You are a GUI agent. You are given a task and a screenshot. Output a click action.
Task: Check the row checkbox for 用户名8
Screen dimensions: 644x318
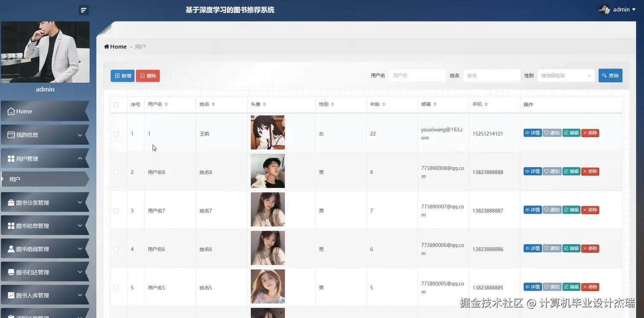point(116,172)
